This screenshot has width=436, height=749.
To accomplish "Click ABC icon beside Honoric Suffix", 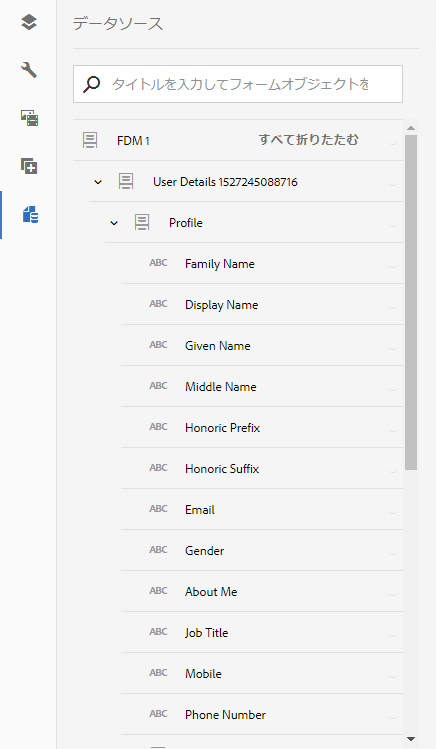I will [159, 468].
